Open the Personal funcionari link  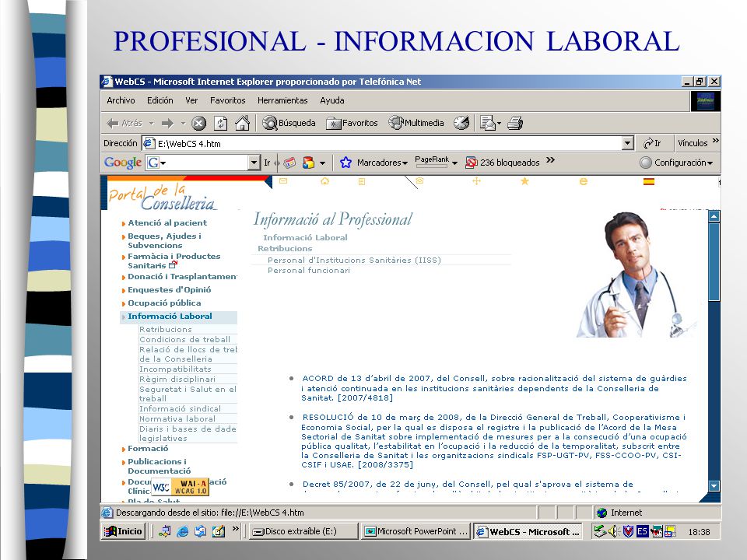309,270
